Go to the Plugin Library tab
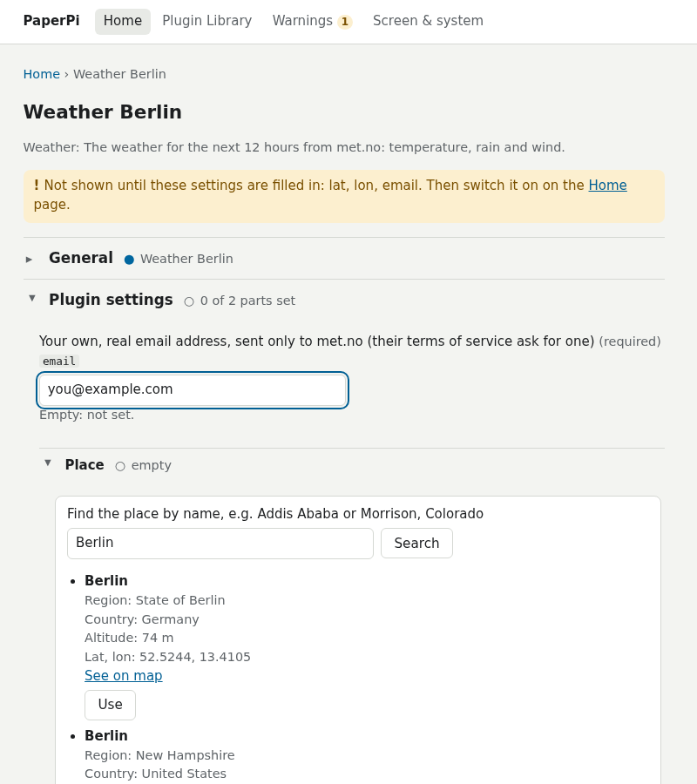697x784 pixels. [x=207, y=21]
